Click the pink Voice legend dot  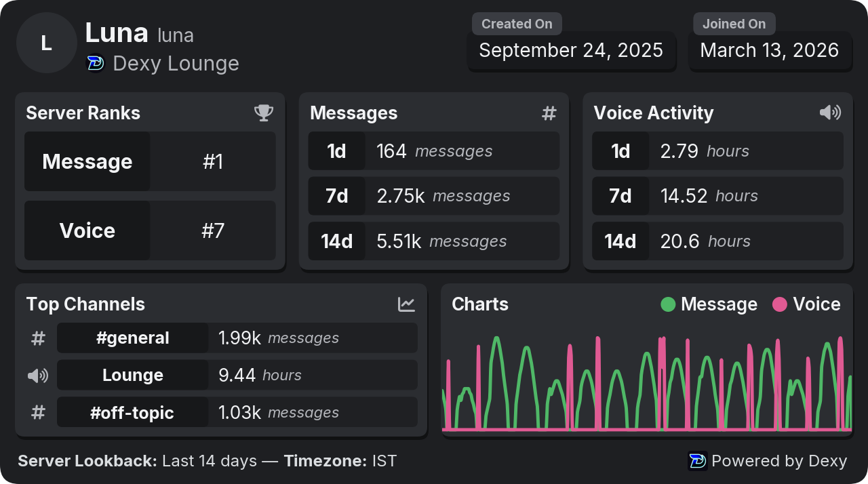(x=780, y=304)
